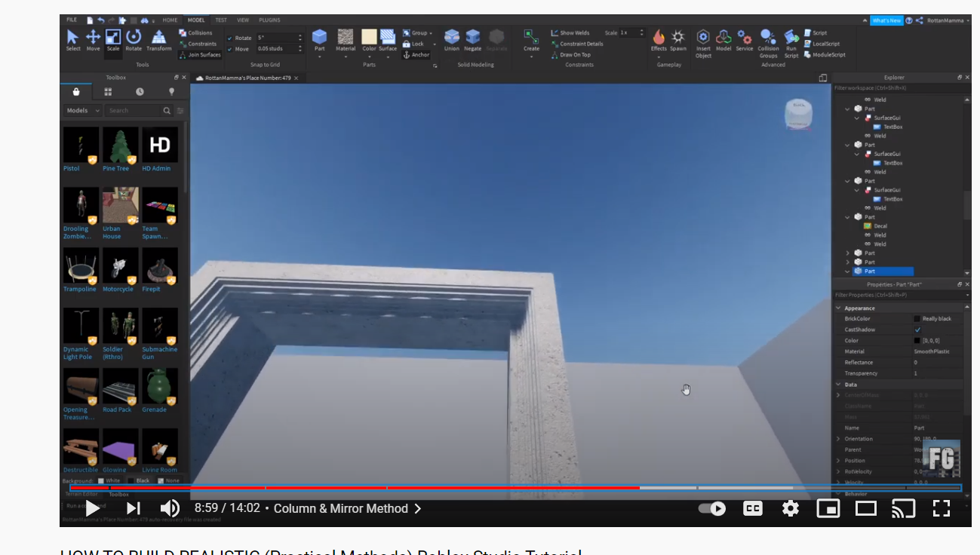
Task: Toggle Constraint Details option
Action: (576, 44)
